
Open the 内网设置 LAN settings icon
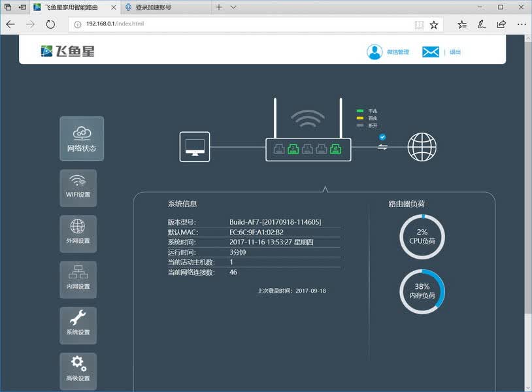click(78, 280)
